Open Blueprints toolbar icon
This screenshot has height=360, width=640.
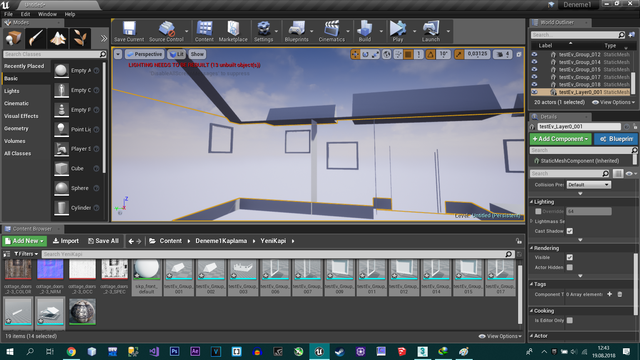coord(297,31)
